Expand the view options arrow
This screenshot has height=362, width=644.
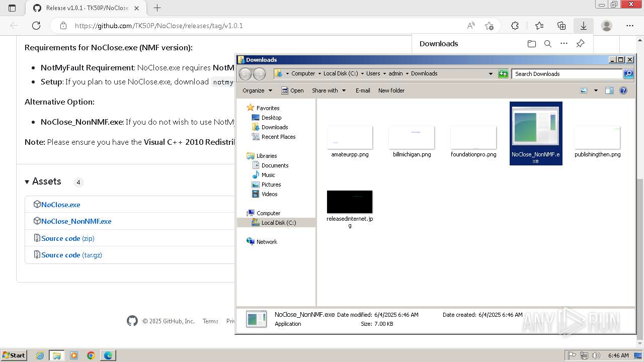pyautogui.click(x=596, y=90)
